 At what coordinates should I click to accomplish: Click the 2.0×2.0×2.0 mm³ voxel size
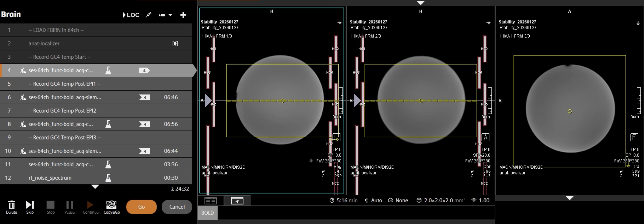pos(441,201)
